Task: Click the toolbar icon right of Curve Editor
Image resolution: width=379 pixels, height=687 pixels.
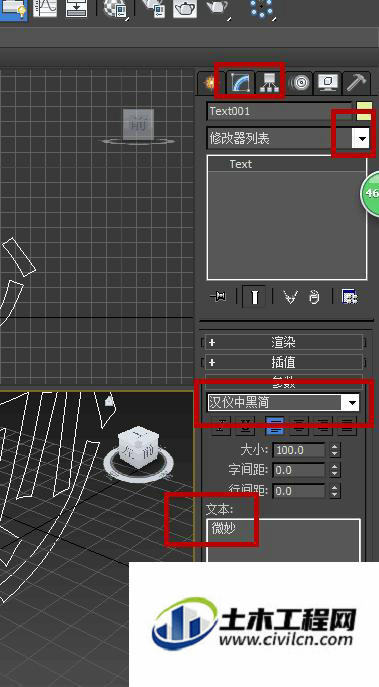Action: 76,8
